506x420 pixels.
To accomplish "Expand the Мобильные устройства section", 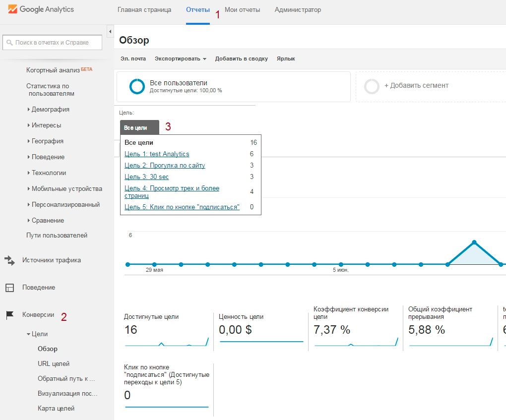I will (29, 189).
